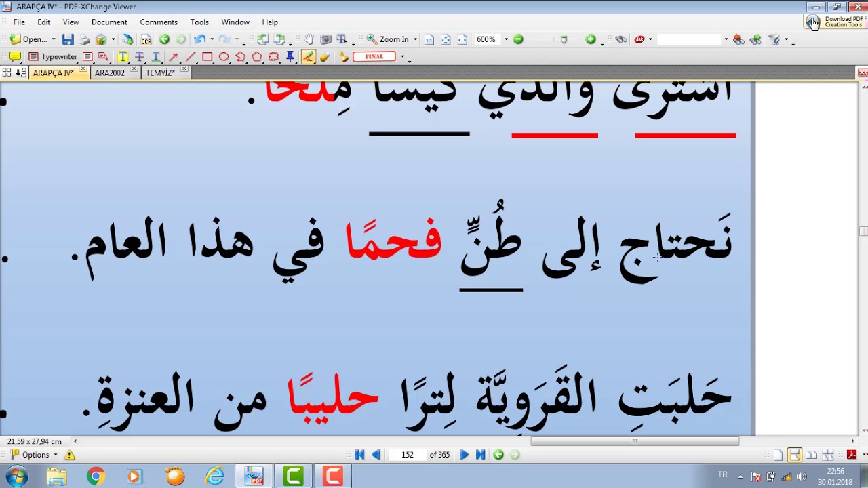This screenshot has width=868, height=488.
Task: Select the Rectangle drawing tool
Action: (x=208, y=57)
